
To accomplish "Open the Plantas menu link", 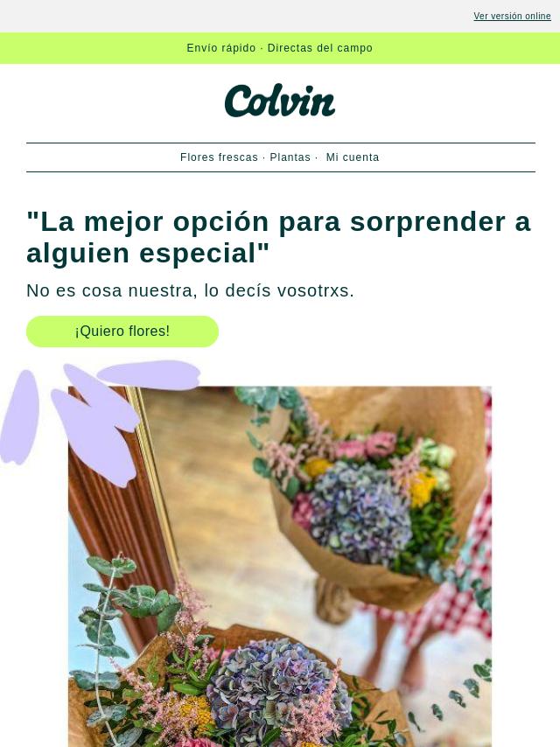I will [290, 157].
